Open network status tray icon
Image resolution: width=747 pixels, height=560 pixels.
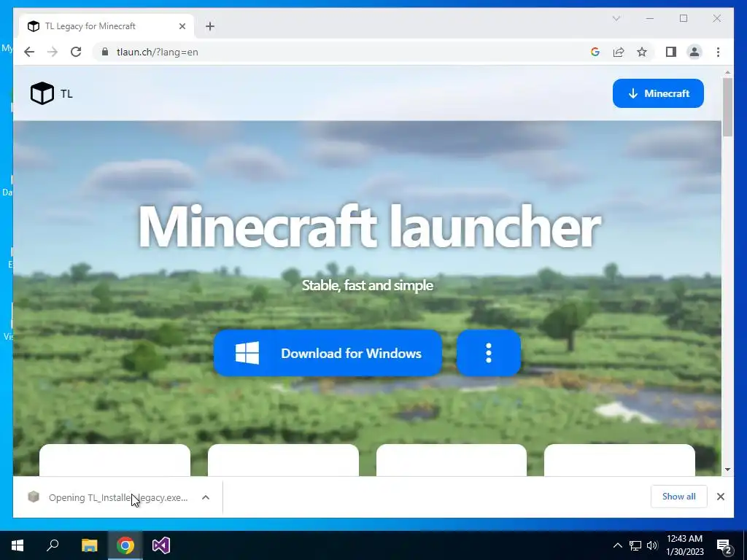coord(635,545)
